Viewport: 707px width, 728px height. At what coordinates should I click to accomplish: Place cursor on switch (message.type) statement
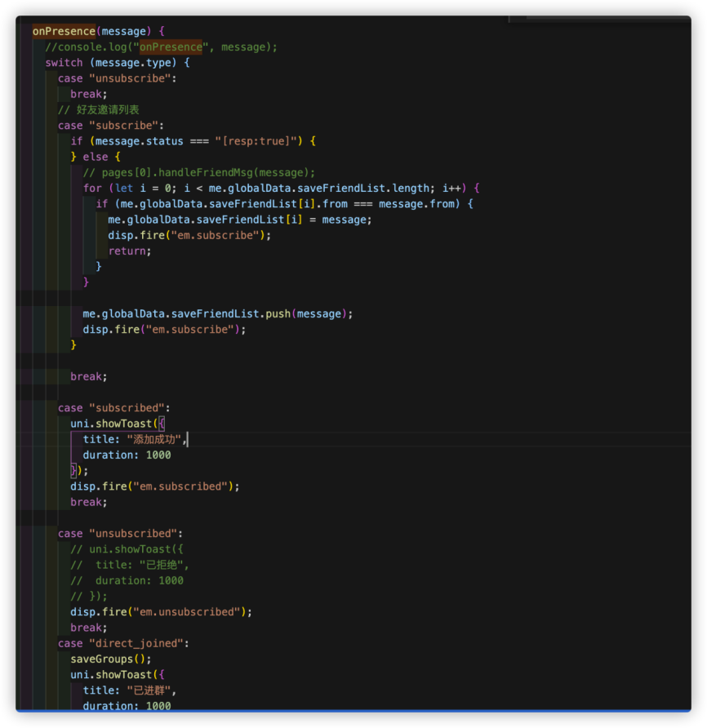point(117,63)
